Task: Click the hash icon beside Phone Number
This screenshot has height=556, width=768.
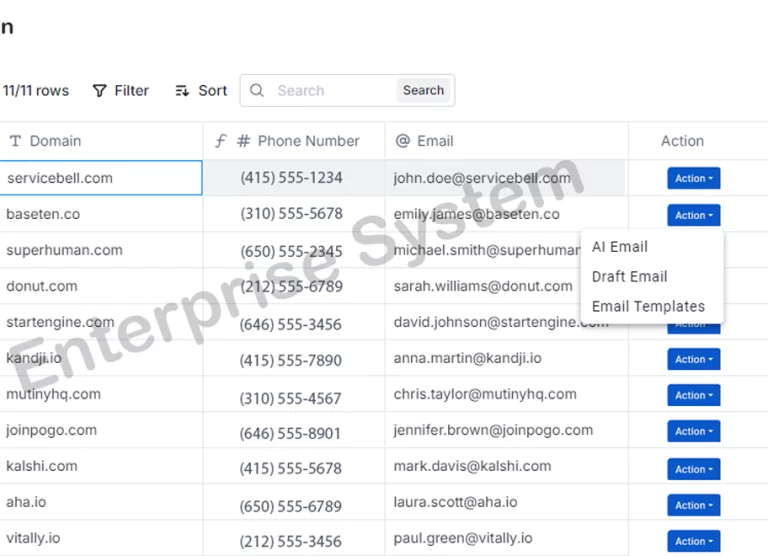Action: (243, 141)
